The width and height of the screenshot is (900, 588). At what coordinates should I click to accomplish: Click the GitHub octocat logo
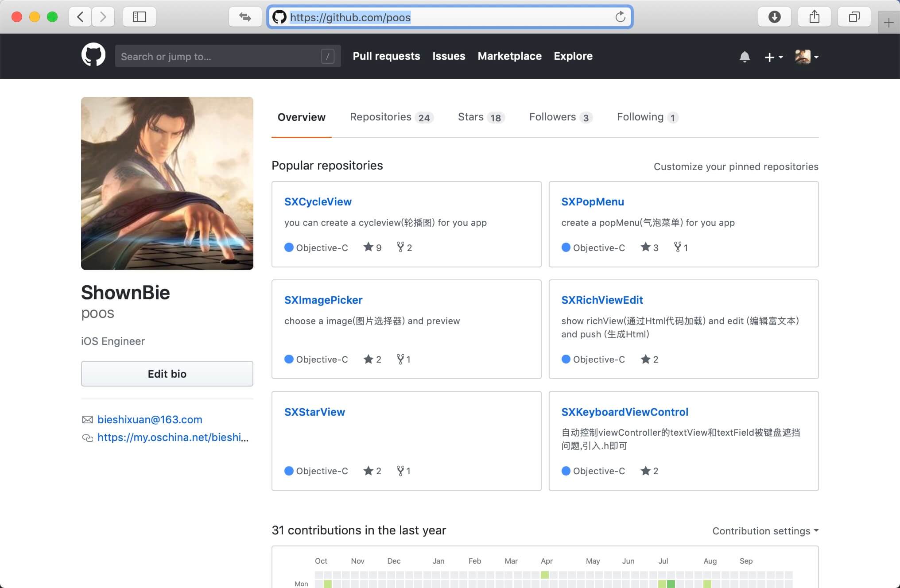click(93, 55)
